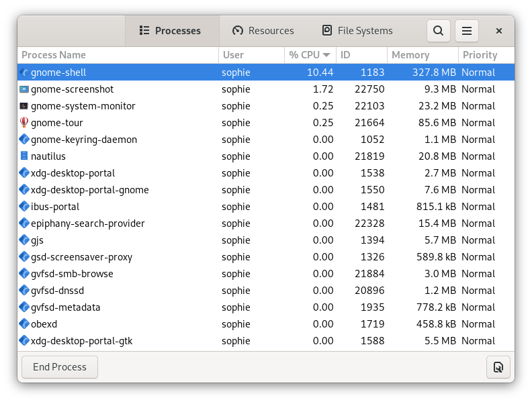The height and width of the screenshot is (402, 532).
Task: Click the gnome-screenshot process icon
Action: coord(24,89)
